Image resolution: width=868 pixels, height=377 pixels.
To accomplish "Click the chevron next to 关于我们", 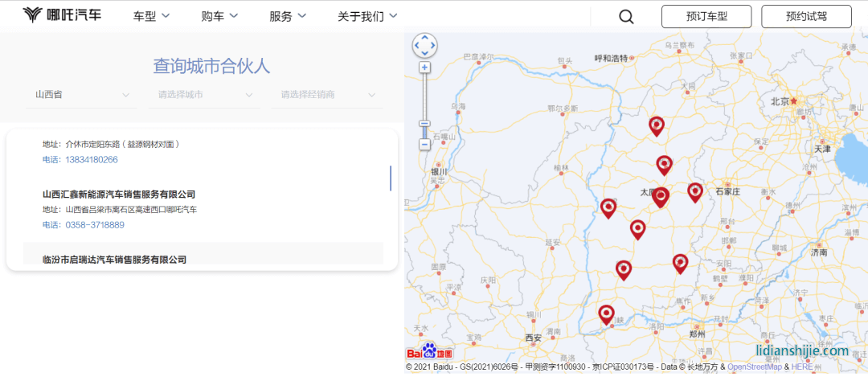I will 393,15.
